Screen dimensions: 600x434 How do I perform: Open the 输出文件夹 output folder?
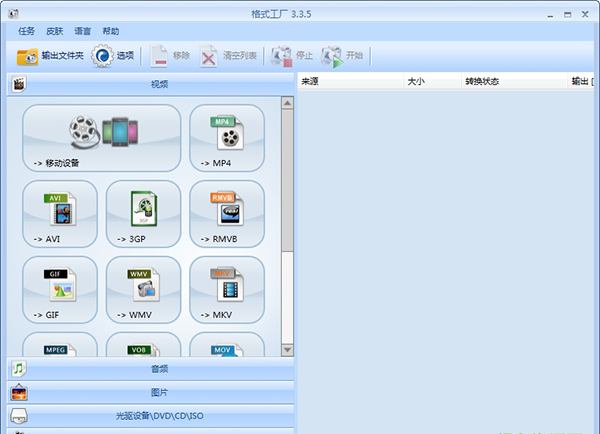coord(50,56)
